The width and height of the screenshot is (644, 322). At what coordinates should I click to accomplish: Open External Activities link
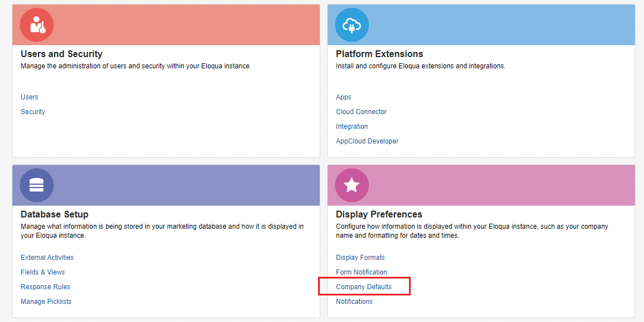pos(47,258)
